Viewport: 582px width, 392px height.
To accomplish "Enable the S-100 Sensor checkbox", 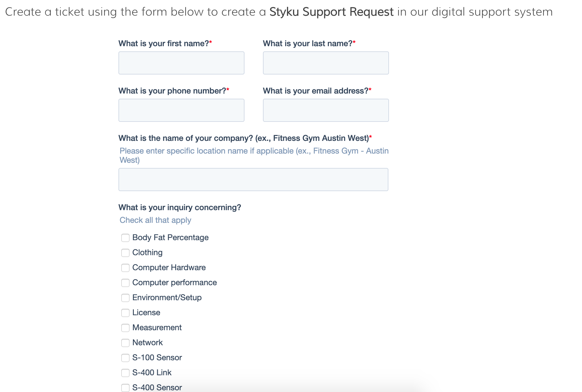I will [125, 358].
